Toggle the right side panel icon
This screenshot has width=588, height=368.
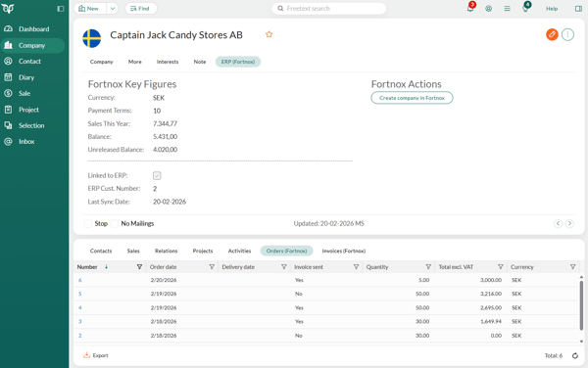point(578,9)
